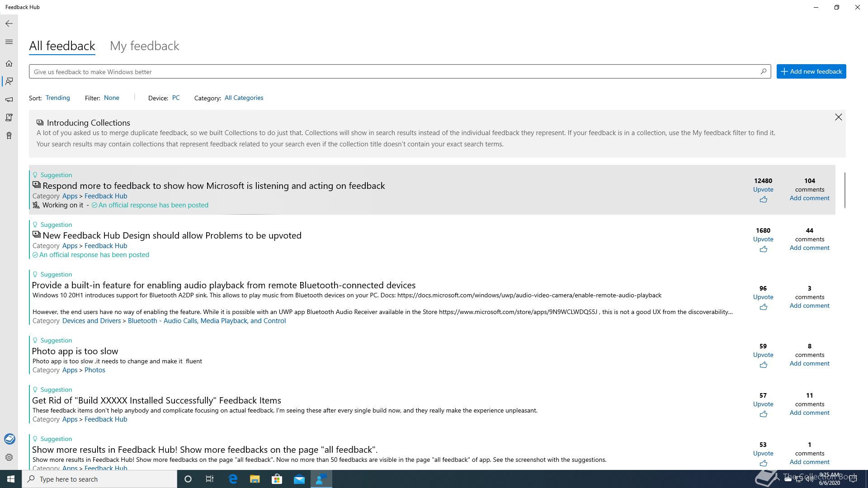
Task: Open the Filter None dropdown
Action: 112,98
